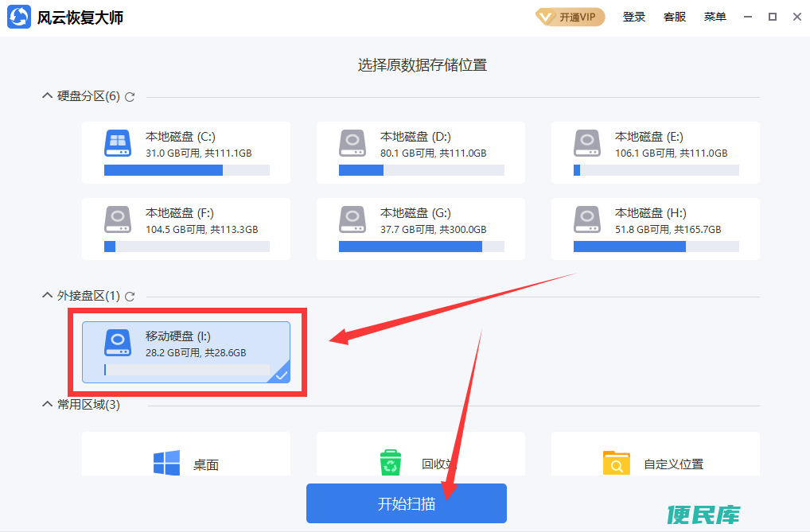Click the 104.5 GB可用, 共113.3GB text
810x532 pixels.
pyautogui.click(x=201, y=230)
